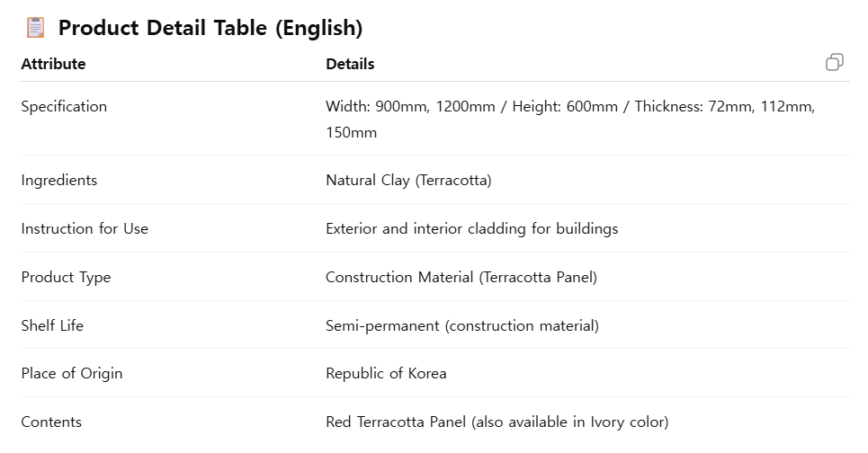
Task: Click the Ingredients row label
Action: (x=58, y=181)
